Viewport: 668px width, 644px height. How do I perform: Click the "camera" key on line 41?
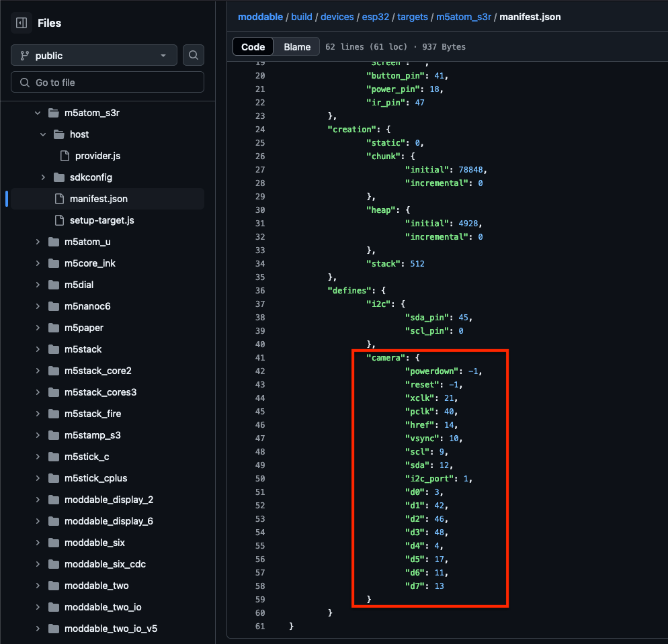pos(385,358)
